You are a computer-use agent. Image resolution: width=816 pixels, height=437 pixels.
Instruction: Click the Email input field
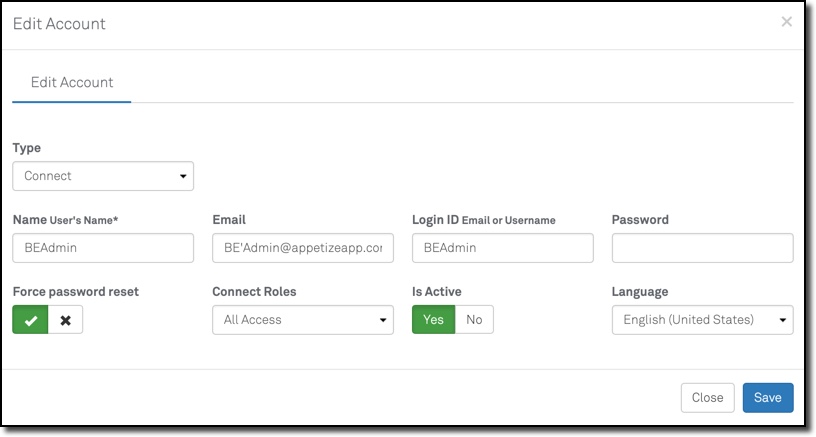pyautogui.click(x=302, y=248)
